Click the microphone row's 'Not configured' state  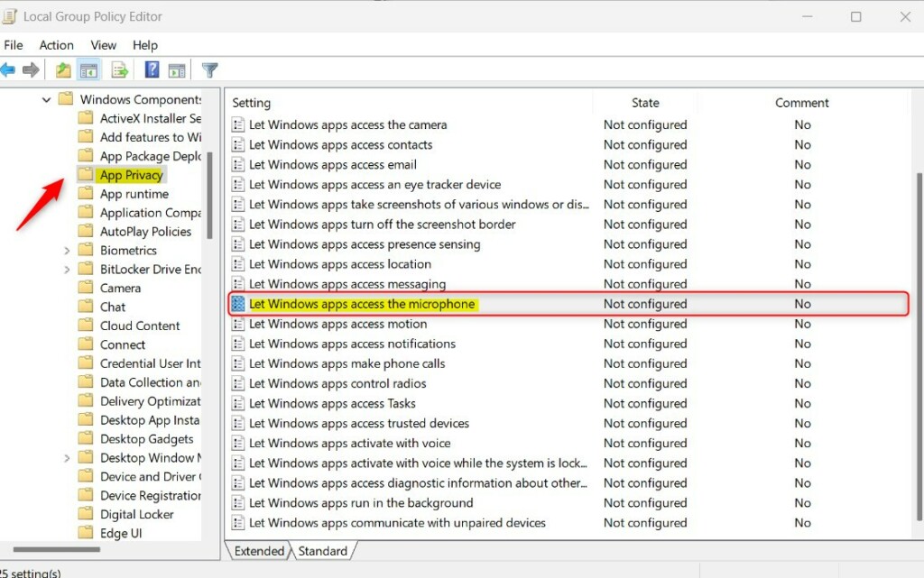(645, 304)
